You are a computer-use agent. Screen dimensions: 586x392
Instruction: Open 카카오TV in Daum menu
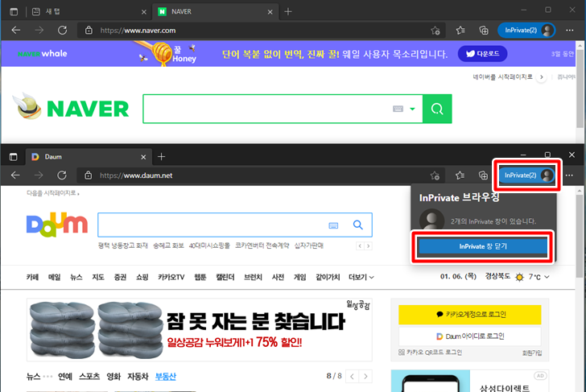171,277
